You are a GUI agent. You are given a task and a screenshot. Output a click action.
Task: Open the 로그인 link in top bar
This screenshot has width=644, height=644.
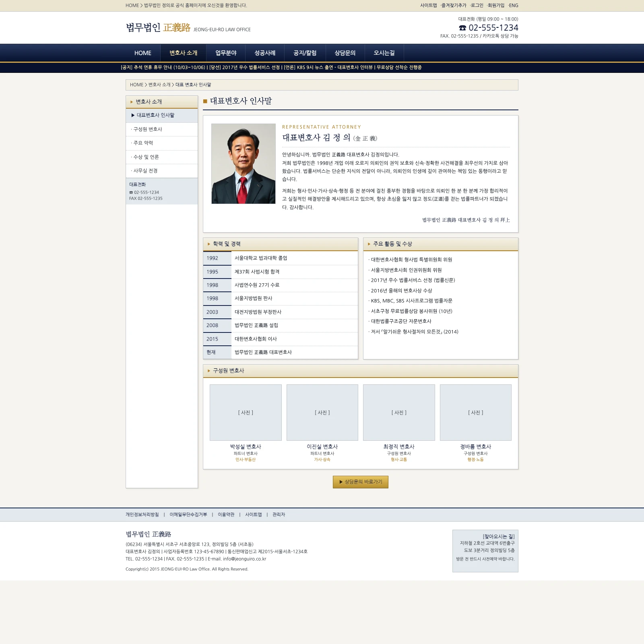pos(477,6)
